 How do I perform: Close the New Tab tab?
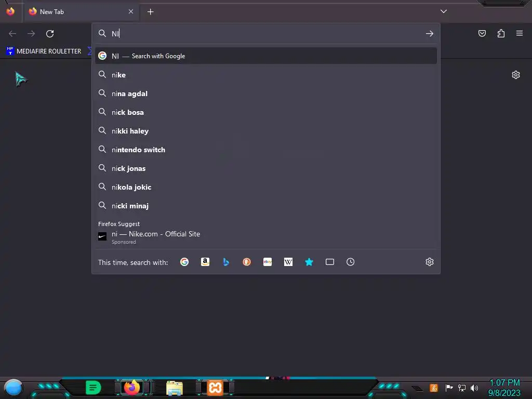click(131, 11)
